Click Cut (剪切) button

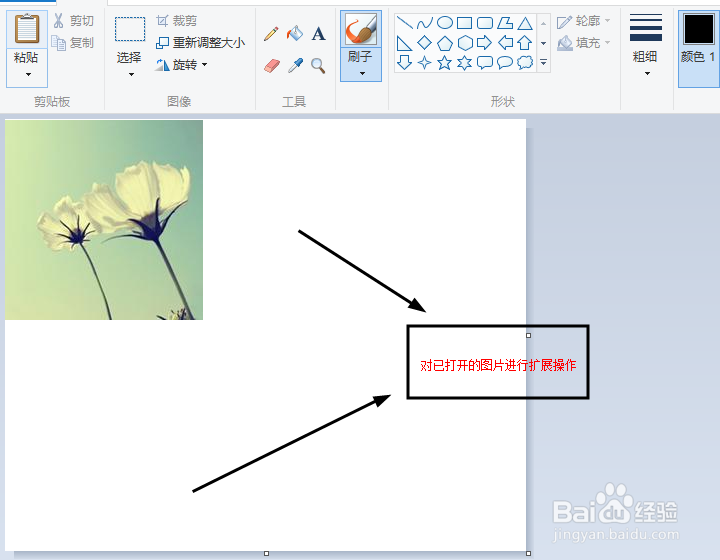[x=73, y=21]
